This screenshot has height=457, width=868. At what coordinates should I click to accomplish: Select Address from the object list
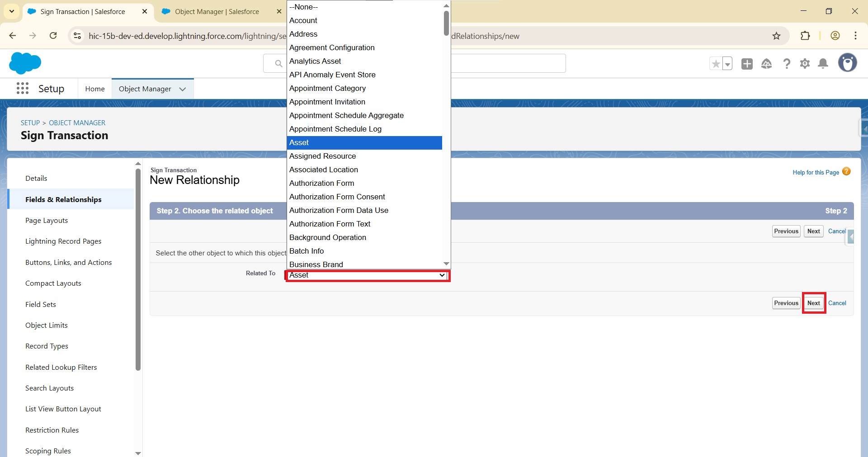pyautogui.click(x=364, y=34)
